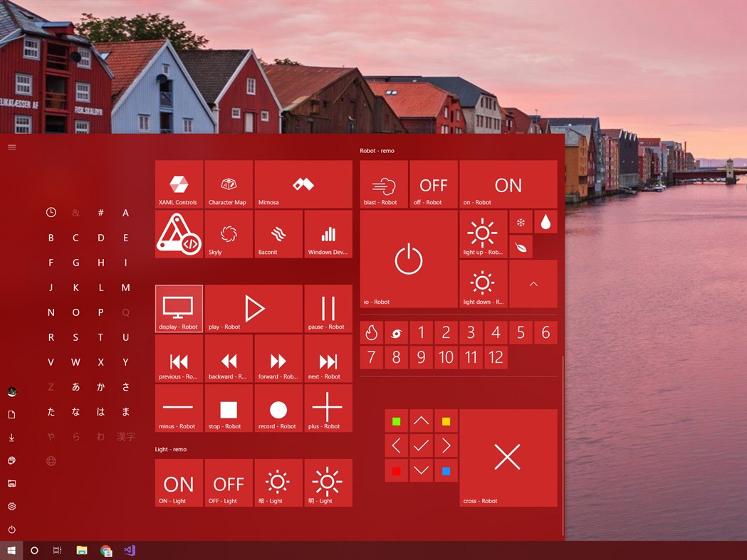Click the Windows Start button

pos(11,551)
